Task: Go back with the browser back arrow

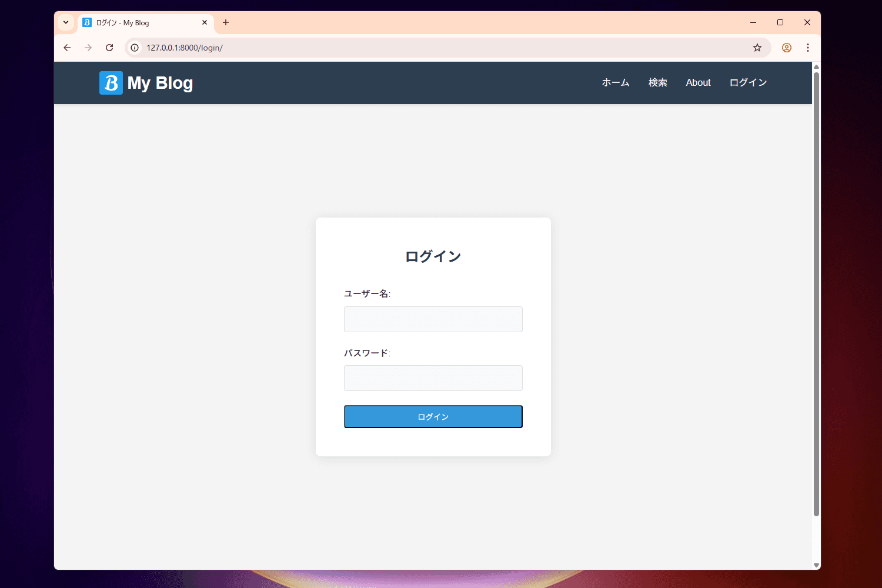Action: pyautogui.click(x=67, y=48)
